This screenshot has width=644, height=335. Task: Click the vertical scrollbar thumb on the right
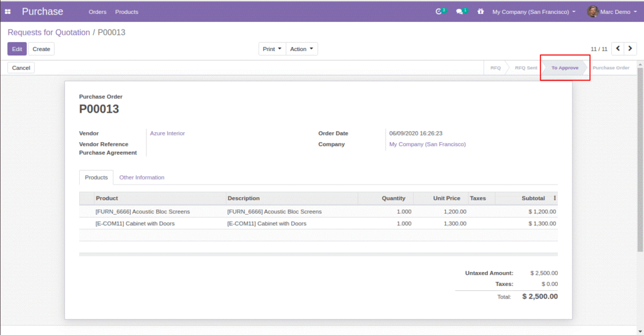[640, 161]
